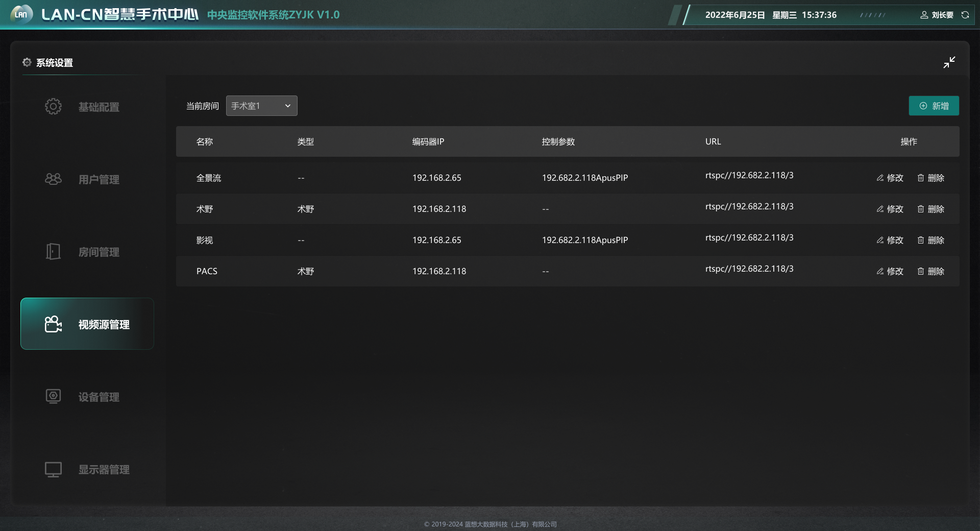
Task: Click the 控制参数 column header
Action: click(558, 141)
